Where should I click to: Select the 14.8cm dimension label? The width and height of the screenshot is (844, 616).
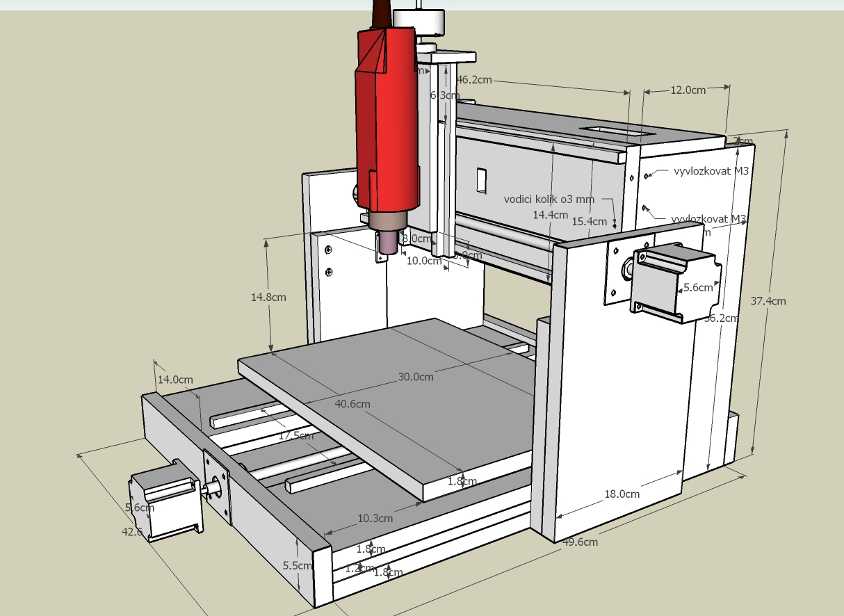[x=268, y=297]
